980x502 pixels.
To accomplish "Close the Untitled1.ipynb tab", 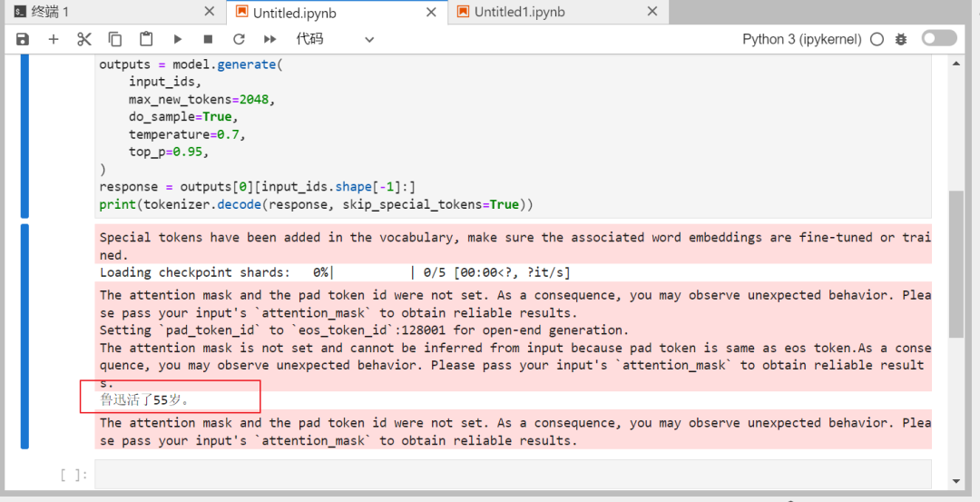I will click(x=652, y=12).
